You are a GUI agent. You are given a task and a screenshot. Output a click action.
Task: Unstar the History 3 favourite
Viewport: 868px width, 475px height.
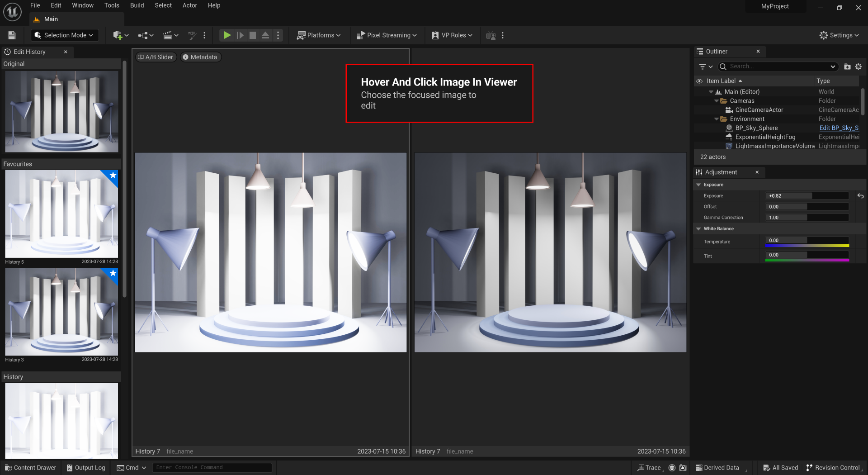click(113, 273)
